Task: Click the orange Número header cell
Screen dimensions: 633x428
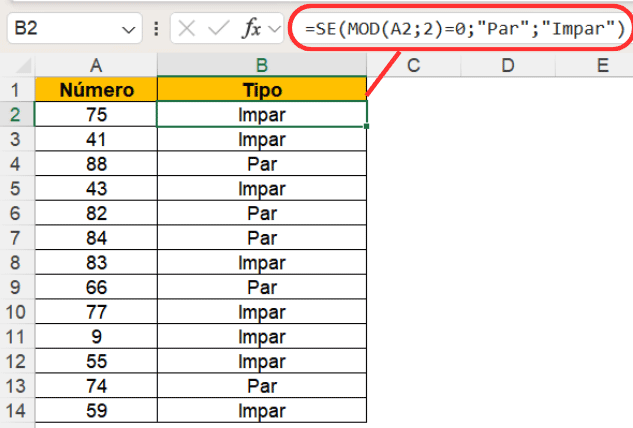Action: click(96, 91)
